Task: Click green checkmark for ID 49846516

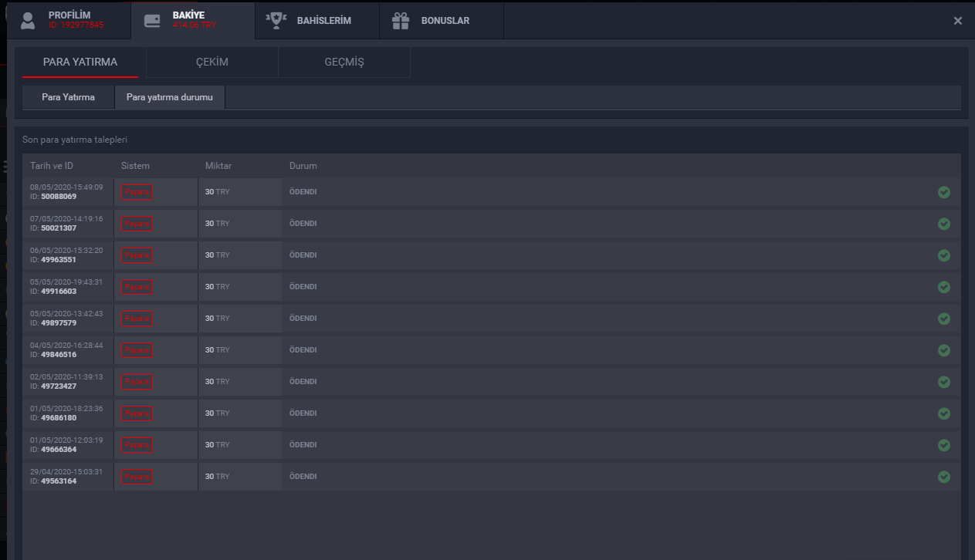Action: point(943,350)
